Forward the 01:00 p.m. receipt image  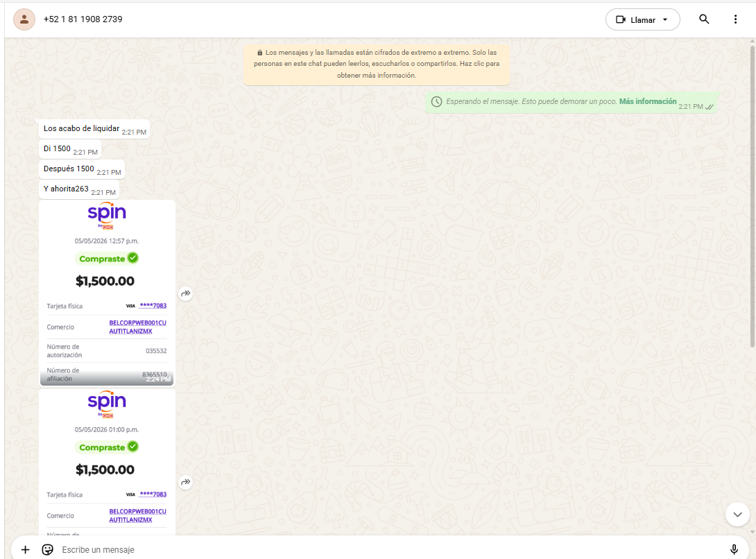[x=186, y=482]
